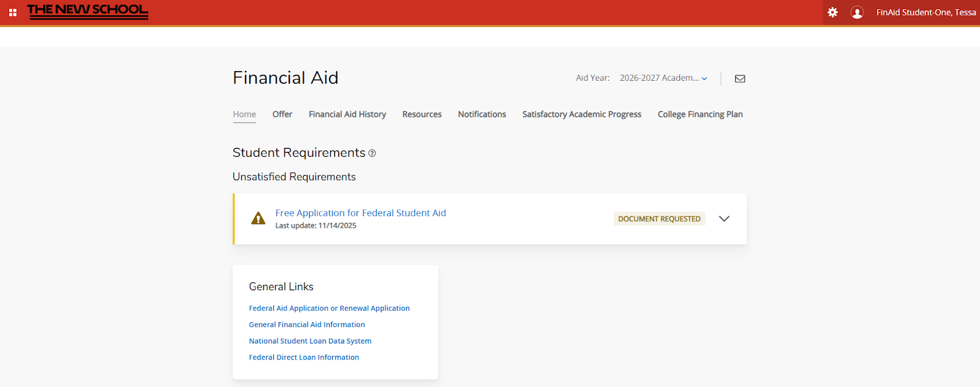The width and height of the screenshot is (980, 387).
Task: Open Free Application for Federal Student Aid link
Action: [361, 213]
